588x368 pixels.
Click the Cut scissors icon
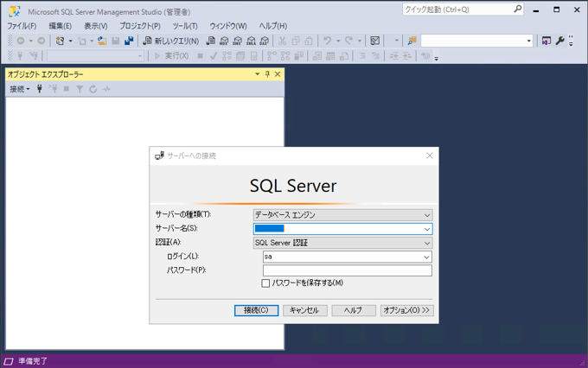[x=283, y=41]
